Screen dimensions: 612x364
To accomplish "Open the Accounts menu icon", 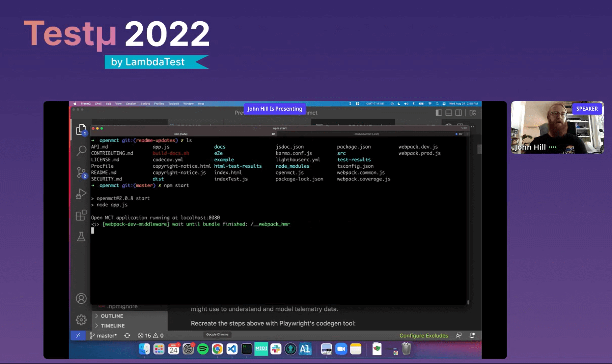I will click(x=81, y=299).
